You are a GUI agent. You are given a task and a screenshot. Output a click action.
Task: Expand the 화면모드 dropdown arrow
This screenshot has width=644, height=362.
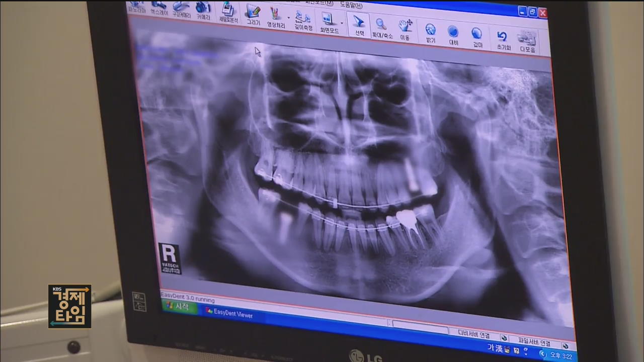pyautogui.click(x=342, y=23)
